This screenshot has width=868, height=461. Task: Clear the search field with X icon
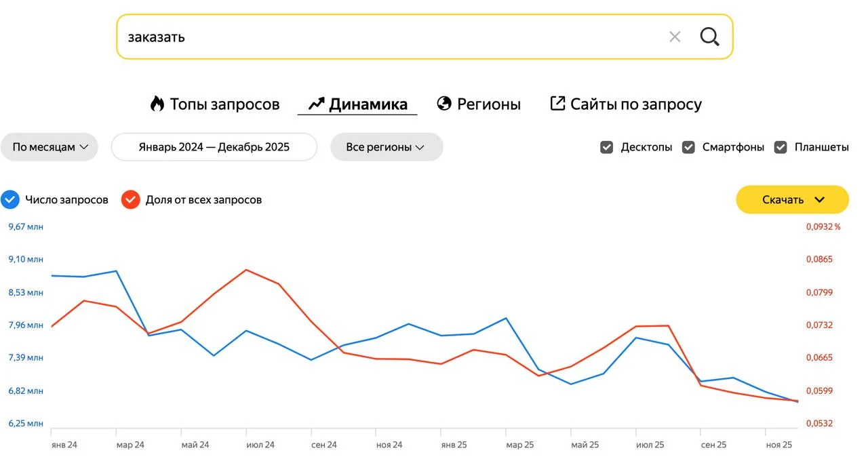675,37
